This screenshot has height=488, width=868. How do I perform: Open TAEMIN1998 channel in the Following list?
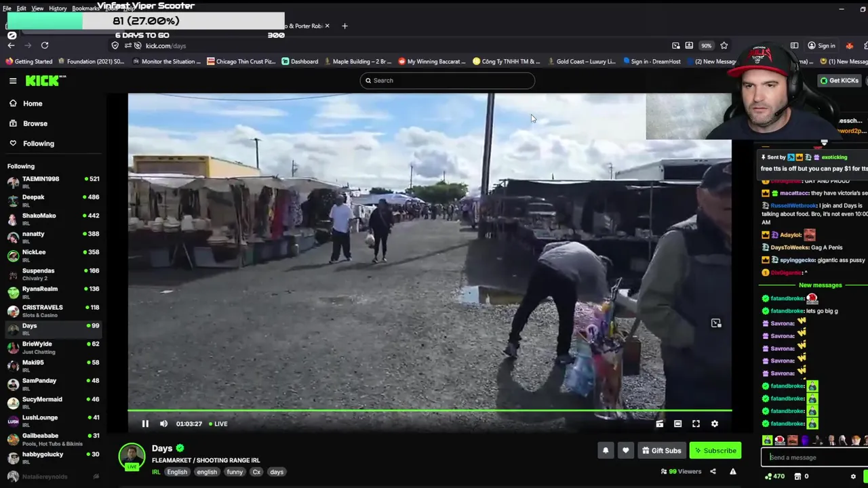pos(53,182)
